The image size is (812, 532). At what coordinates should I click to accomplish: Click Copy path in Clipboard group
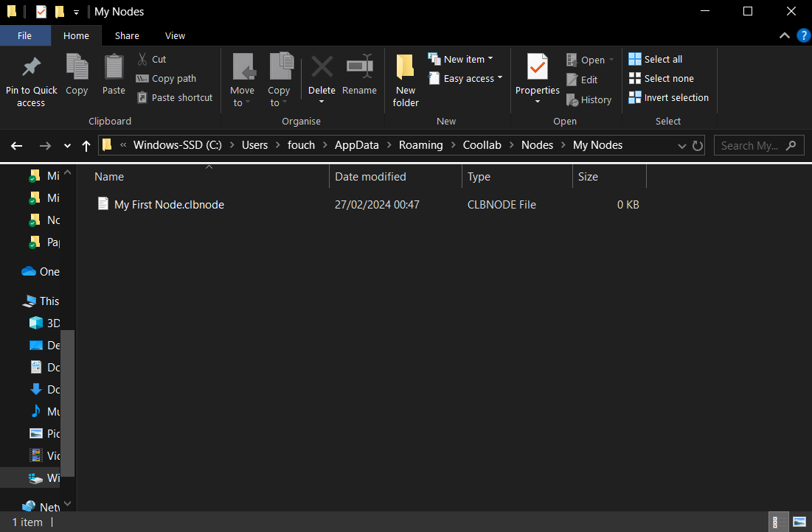(166, 79)
